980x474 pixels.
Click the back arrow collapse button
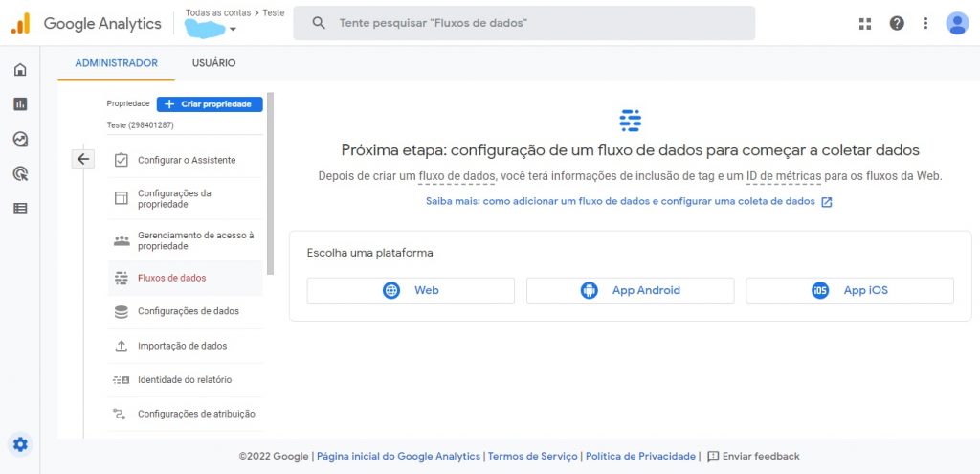coord(83,160)
